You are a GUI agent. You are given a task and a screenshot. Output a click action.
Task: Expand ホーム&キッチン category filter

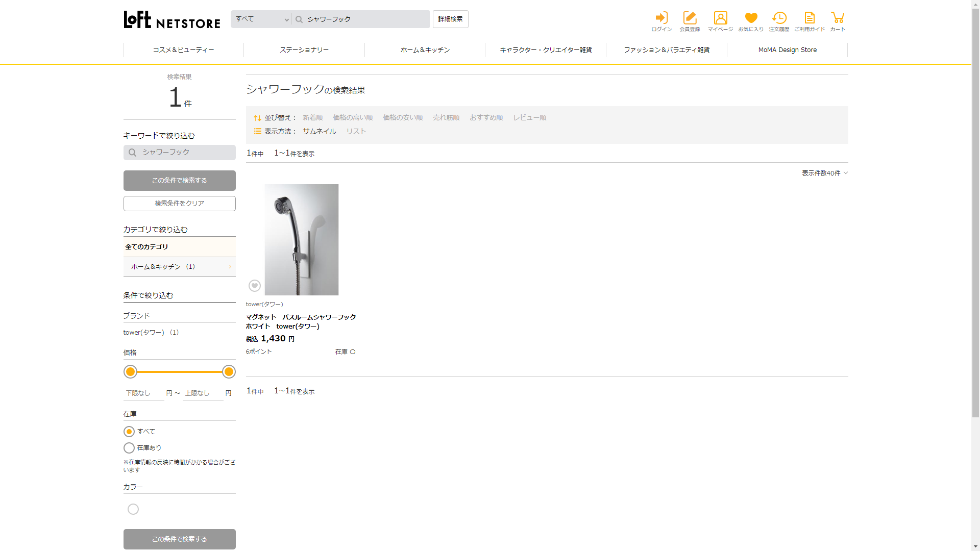pyautogui.click(x=179, y=267)
